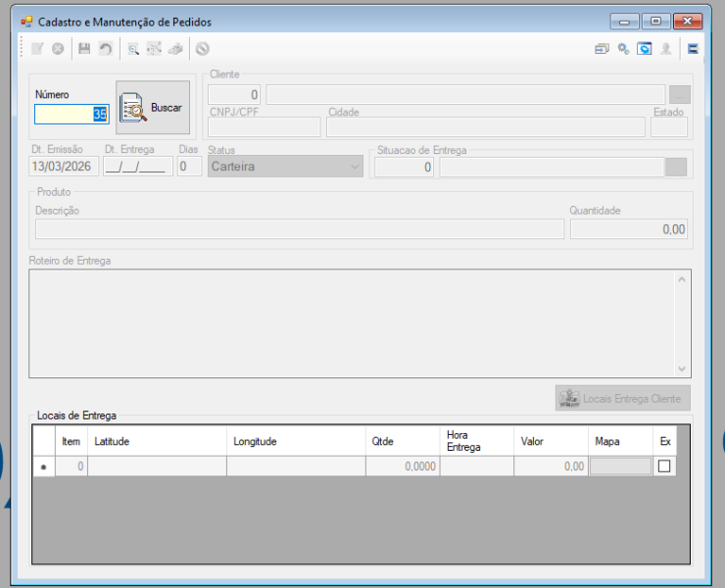This screenshot has height=588, width=725.
Task: Click the Latitude column header
Action: (157, 441)
